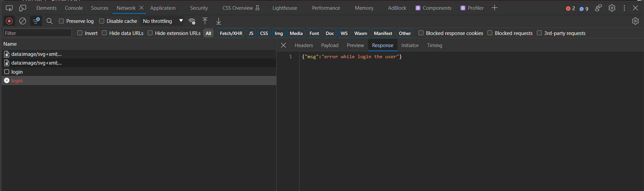Enable the Preserve log checkbox

click(61, 21)
